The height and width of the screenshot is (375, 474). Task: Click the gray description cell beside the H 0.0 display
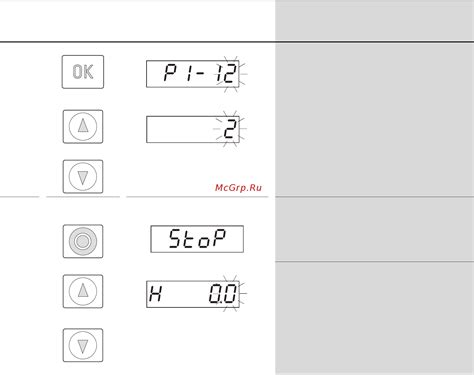click(x=374, y=318)
